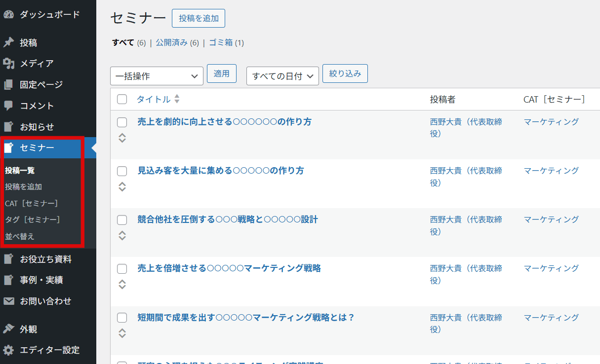Toggle the select-all checkbox in header
The width and height of the screenshot is (600, 364).
(x=122, y=99)
